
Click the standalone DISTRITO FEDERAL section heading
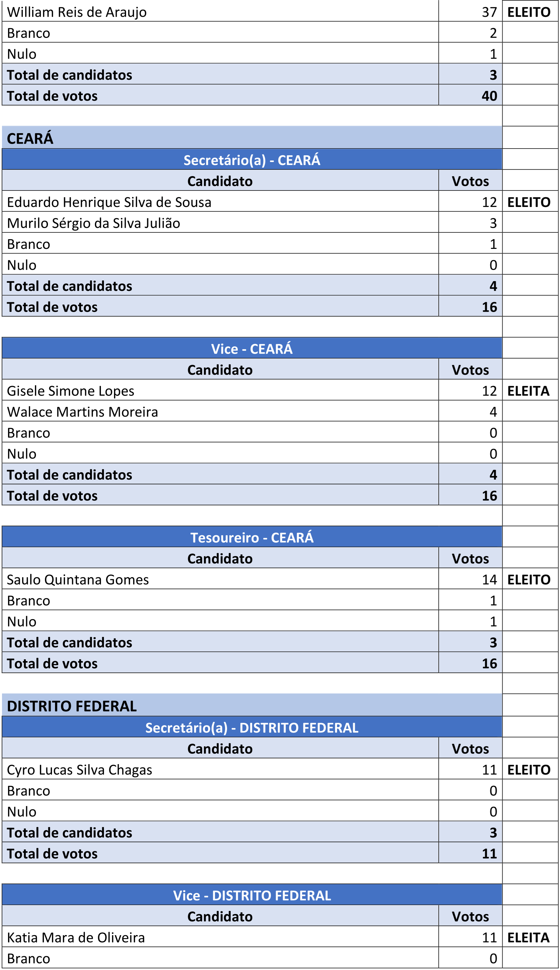click(72, 706)
